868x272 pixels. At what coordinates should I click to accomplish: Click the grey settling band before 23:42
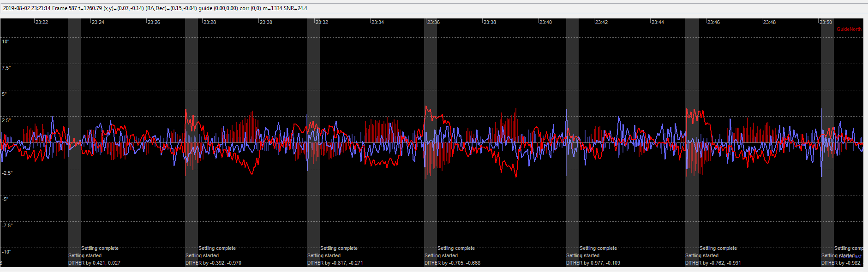click(572, 142)
